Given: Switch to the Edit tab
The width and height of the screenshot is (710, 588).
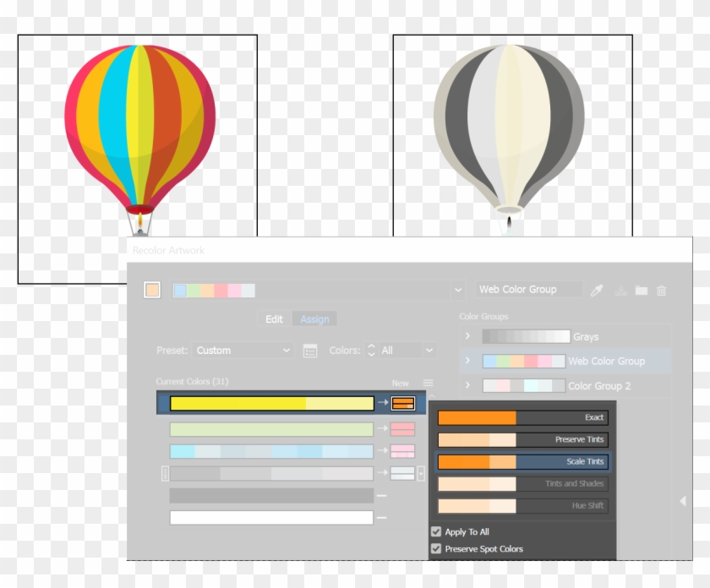Looking at the screenshot, I should [273, 318].
